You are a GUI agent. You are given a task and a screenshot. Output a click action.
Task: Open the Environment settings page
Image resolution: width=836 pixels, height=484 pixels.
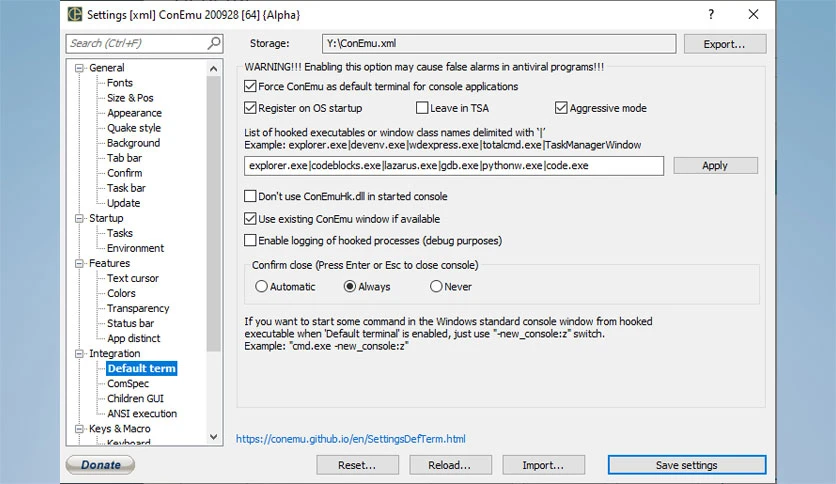click(135, 248)
